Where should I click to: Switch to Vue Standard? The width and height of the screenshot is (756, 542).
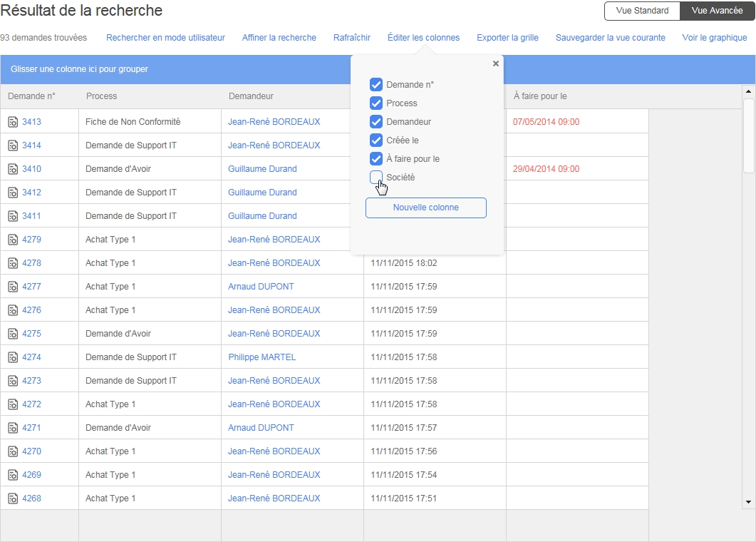point(642,11)
